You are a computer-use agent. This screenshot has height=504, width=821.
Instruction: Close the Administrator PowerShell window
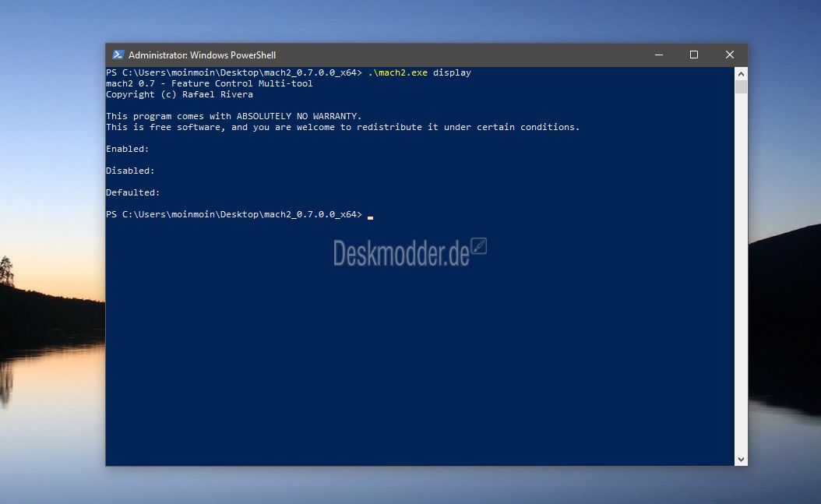point(729,55)
